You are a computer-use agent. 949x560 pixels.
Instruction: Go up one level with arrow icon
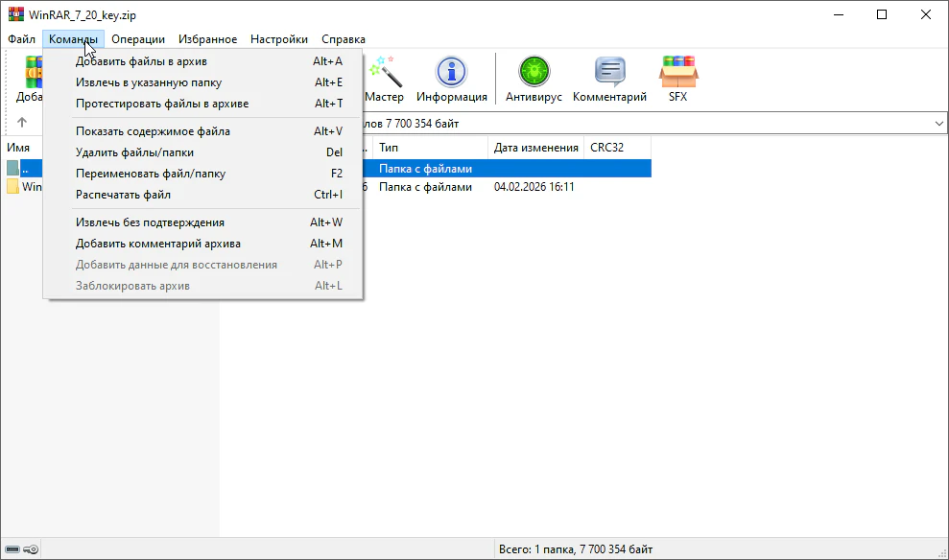tap(22, 123)
